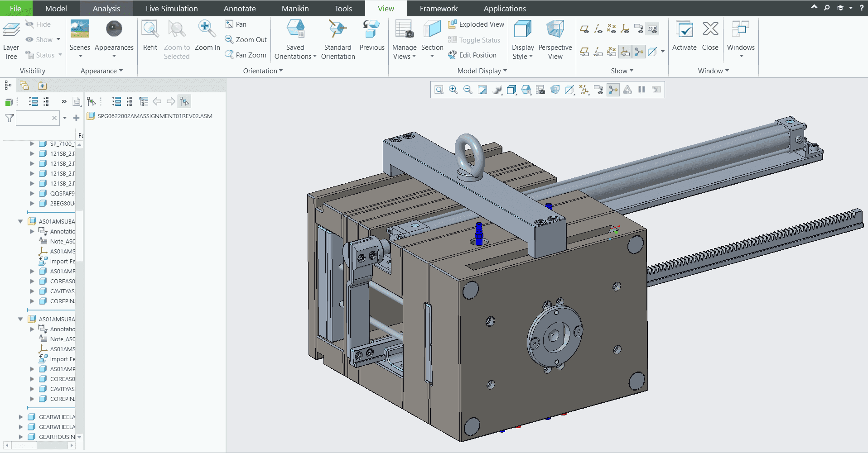Viewport: 868px width, 453px height.
Task: Activate the current window
Action: [684, 36]
